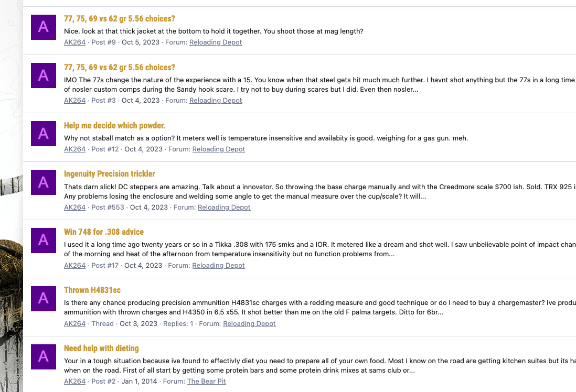Click the avatar beside "Help me decide which powder."
576x392 pixels.
(x=44, y=134)
